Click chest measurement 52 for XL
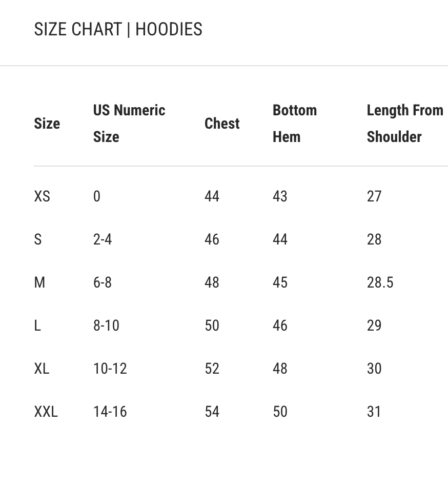This screenshot has height=488, width=448. pos(212,369)
